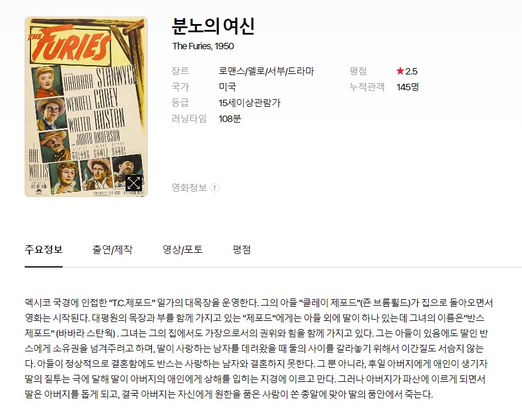Switch to the 출연/제작 tab
522x420 pixels.
[112, 249]
